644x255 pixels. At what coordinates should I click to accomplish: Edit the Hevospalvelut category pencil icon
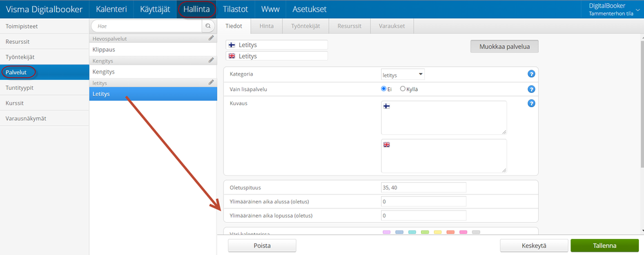pyautogui.click(x=211, y=38)
